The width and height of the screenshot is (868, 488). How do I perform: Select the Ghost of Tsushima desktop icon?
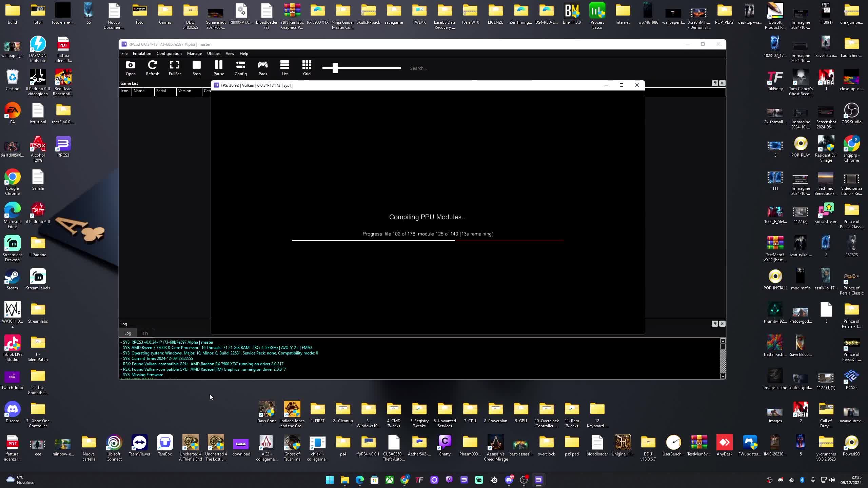(292, 448)
